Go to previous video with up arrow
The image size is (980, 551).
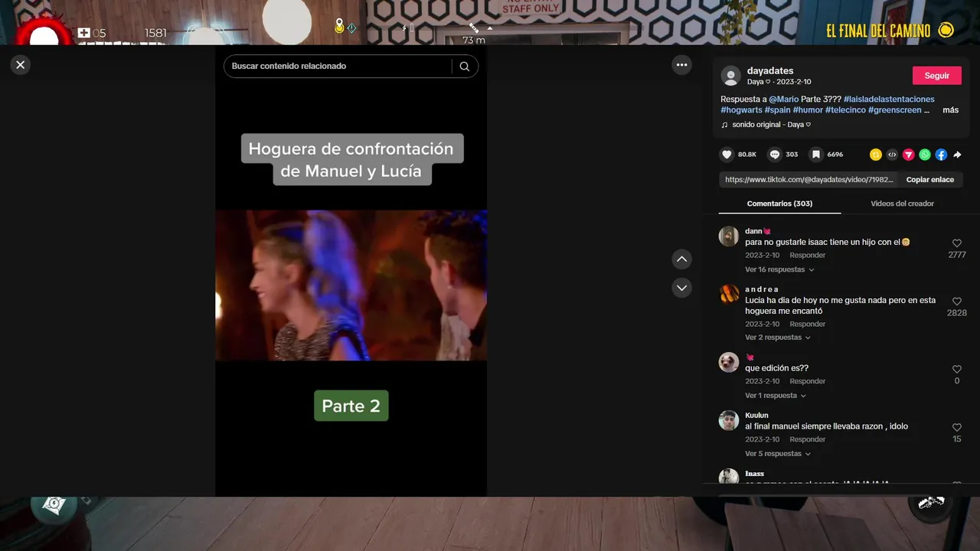[681, 259]
